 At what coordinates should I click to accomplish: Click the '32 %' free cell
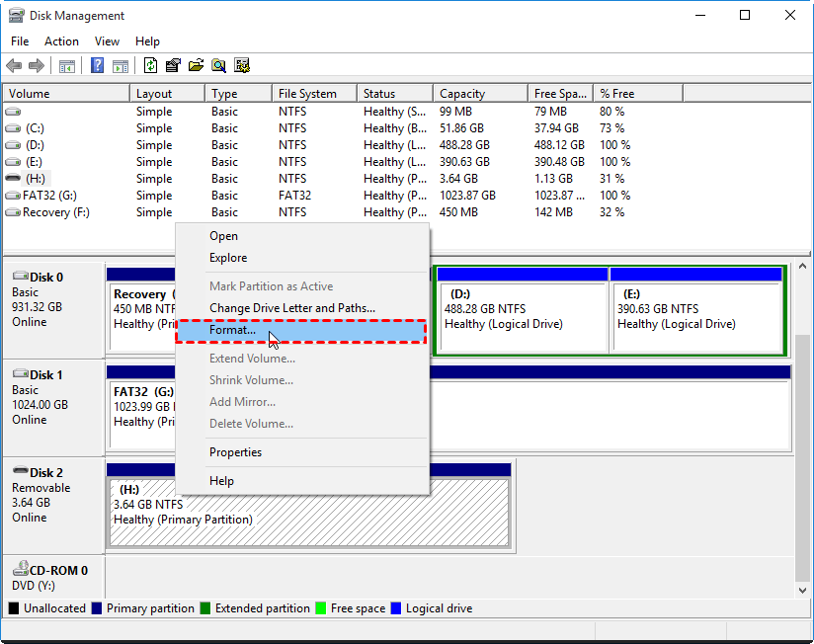pos(612,212)
